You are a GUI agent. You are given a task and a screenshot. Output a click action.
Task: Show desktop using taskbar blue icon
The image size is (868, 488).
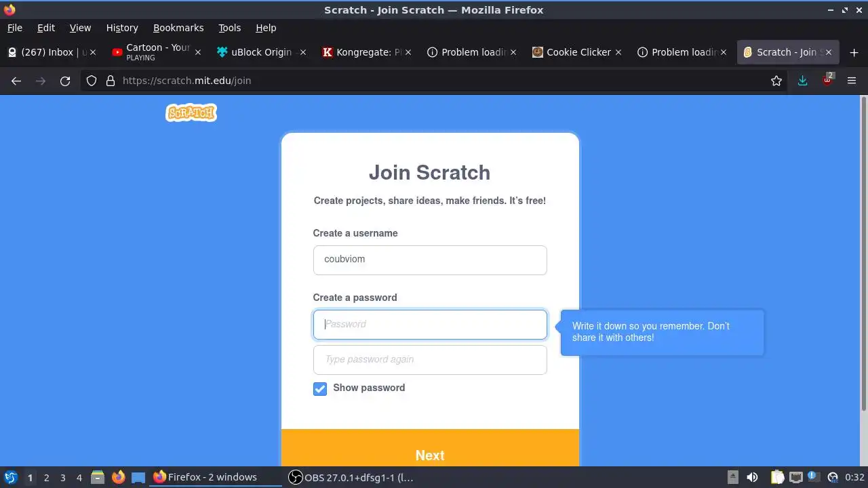[x=138, y=477]
